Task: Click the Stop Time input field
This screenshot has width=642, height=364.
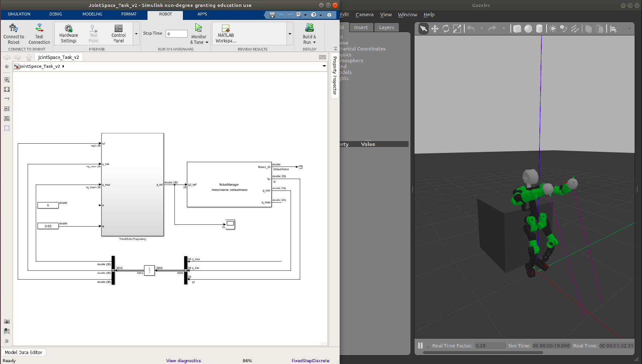Action: (x=177, y=34)
